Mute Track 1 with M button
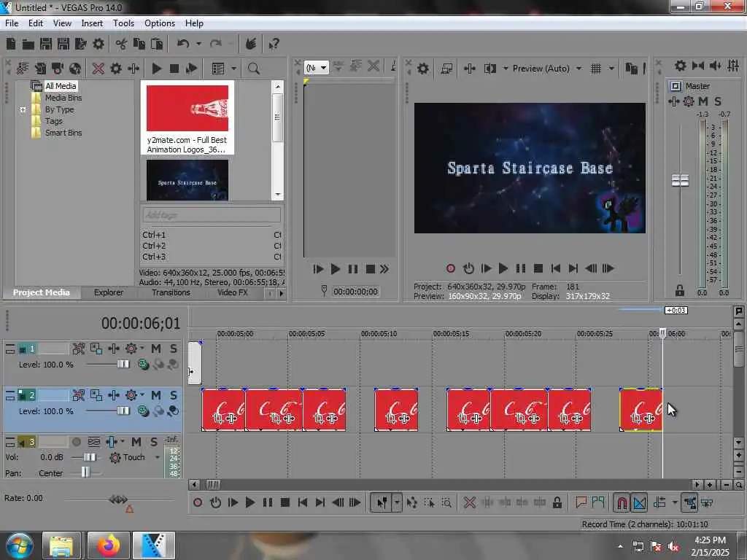 (x=156, y=349)
